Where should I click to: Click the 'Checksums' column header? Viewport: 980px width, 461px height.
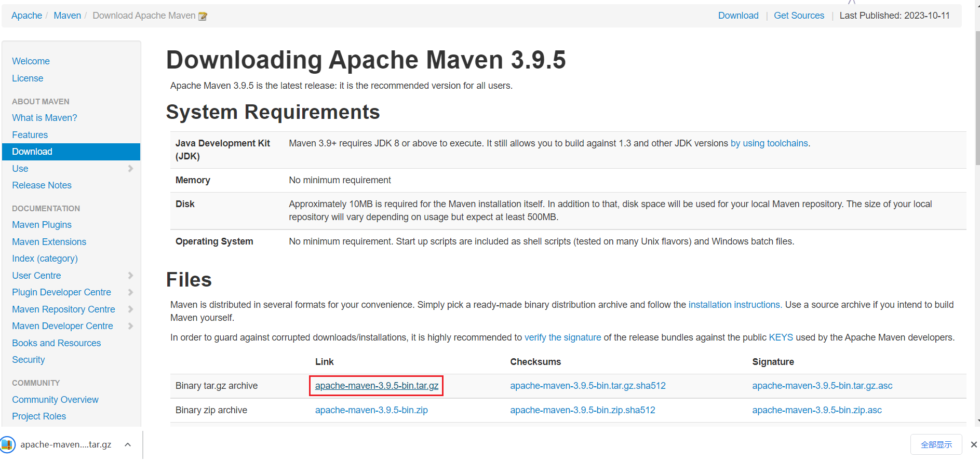coord(535,362)
